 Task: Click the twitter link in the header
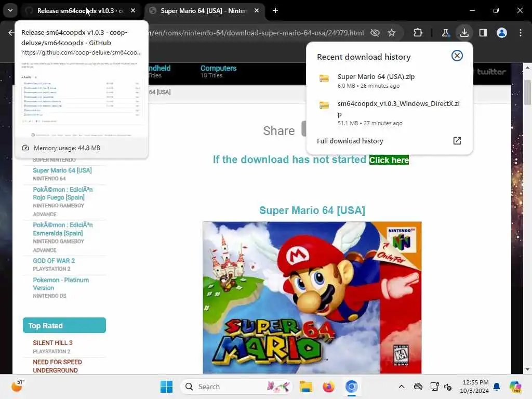pyautogui.click(x=491, y=72)
